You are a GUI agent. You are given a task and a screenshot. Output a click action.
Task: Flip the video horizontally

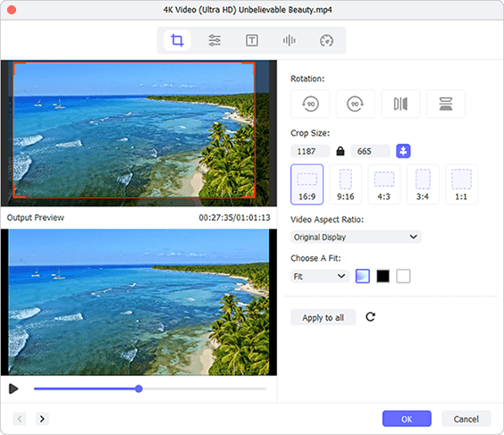pos(400,104)
